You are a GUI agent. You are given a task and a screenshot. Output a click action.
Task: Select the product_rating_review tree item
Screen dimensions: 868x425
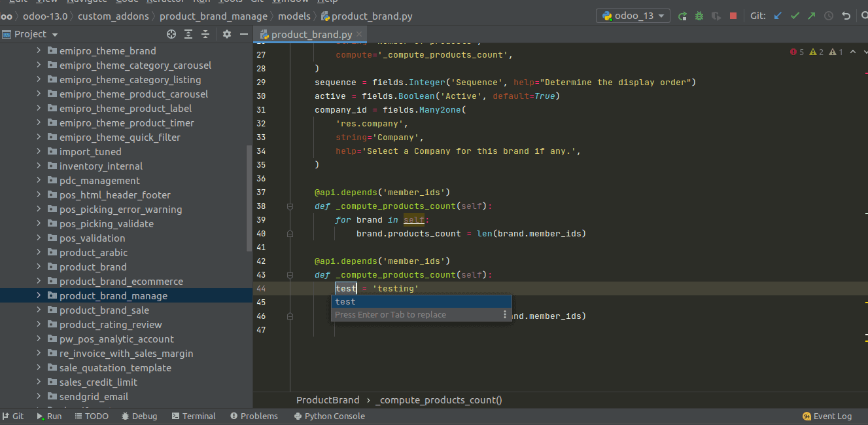(111, 325)
